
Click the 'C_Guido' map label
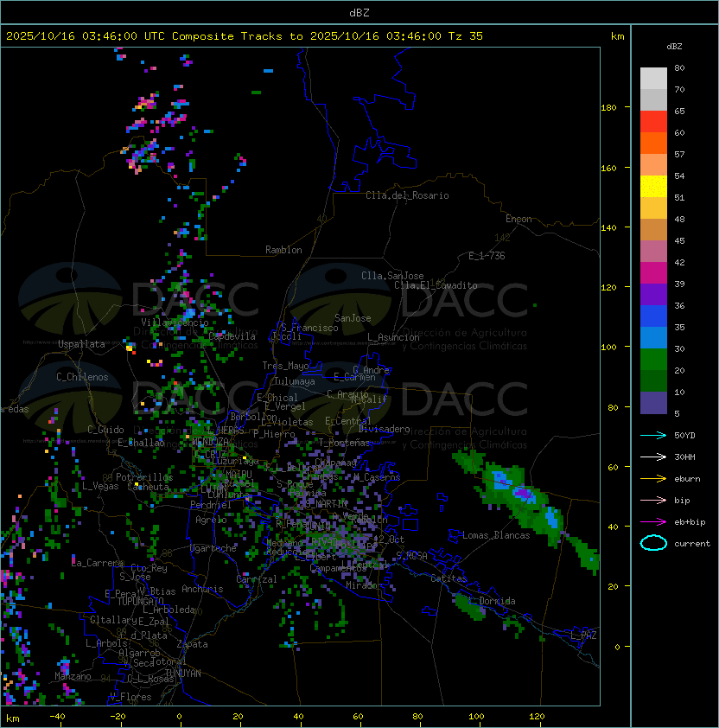(105, 430)
